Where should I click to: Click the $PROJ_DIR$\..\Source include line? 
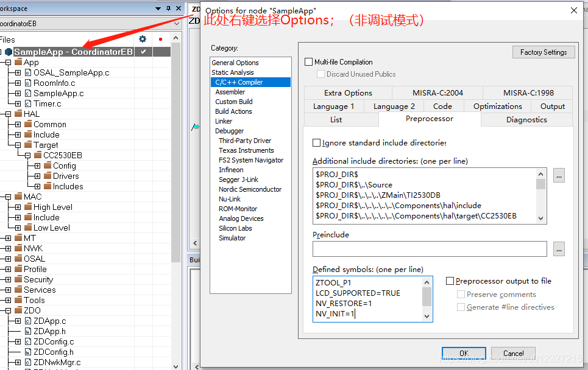pos(354,184)
